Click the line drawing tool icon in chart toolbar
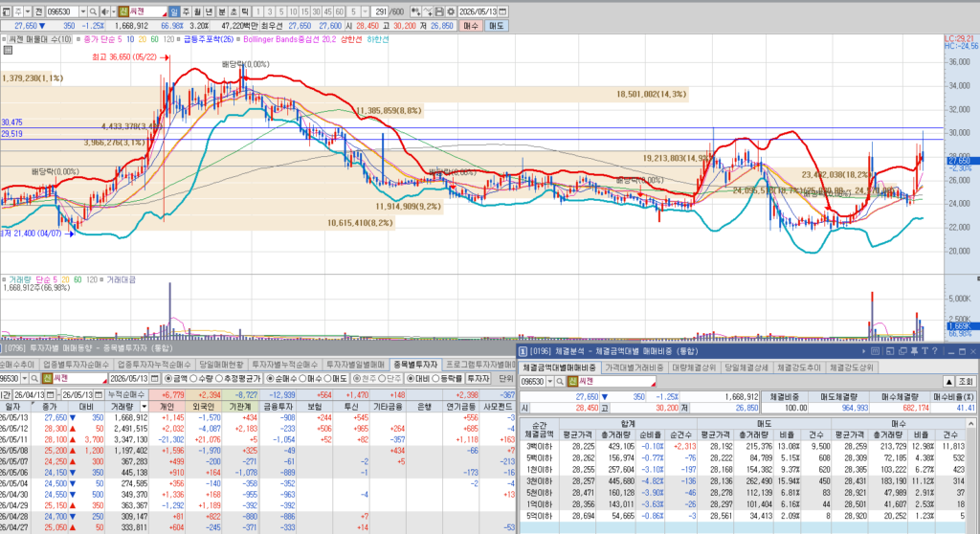Screen dimensions: 980x534 click(x=428, y=11)
